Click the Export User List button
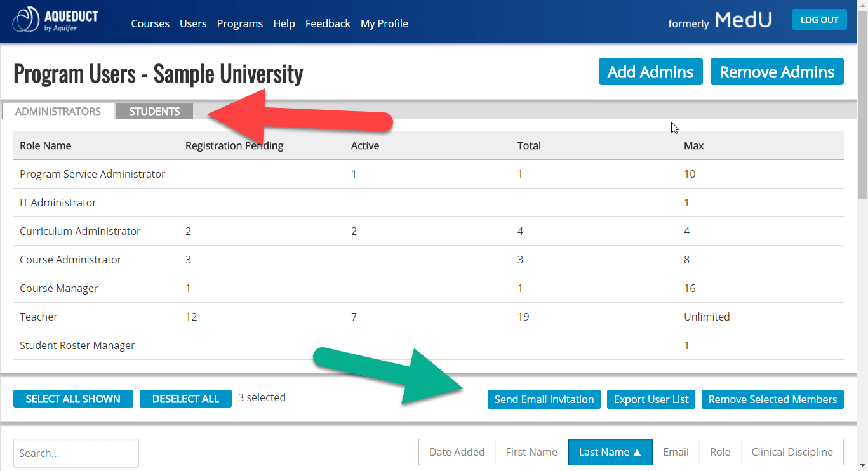 coord(651,399)
